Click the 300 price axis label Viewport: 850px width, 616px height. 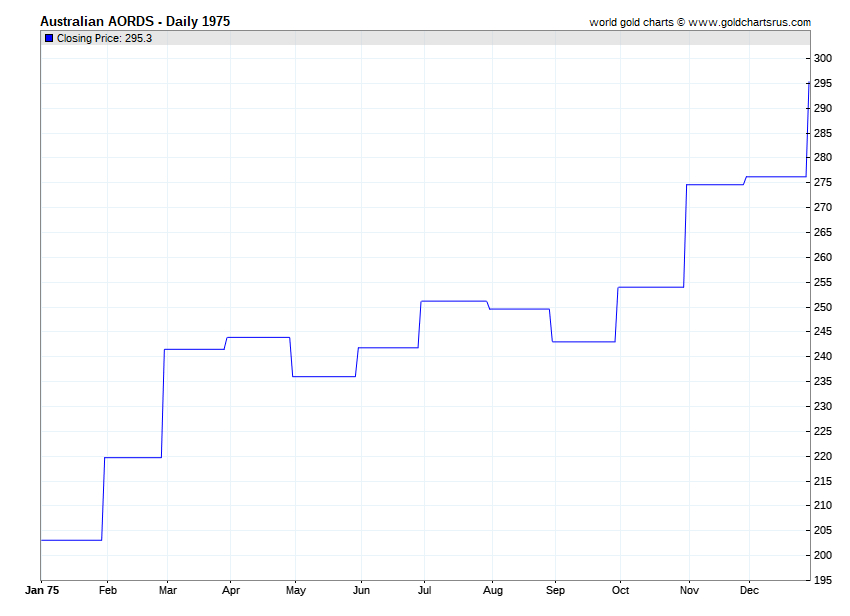point(822,59)
